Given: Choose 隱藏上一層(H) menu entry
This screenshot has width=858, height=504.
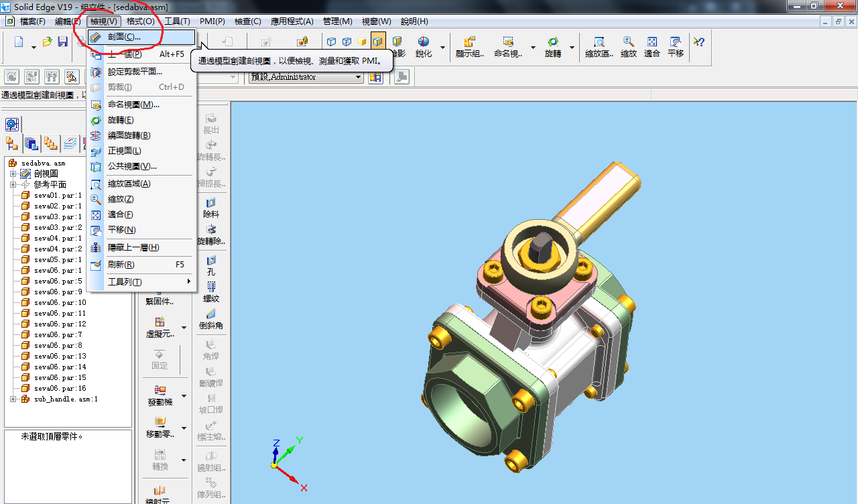Looking at the screenshot, I should 141,247.
